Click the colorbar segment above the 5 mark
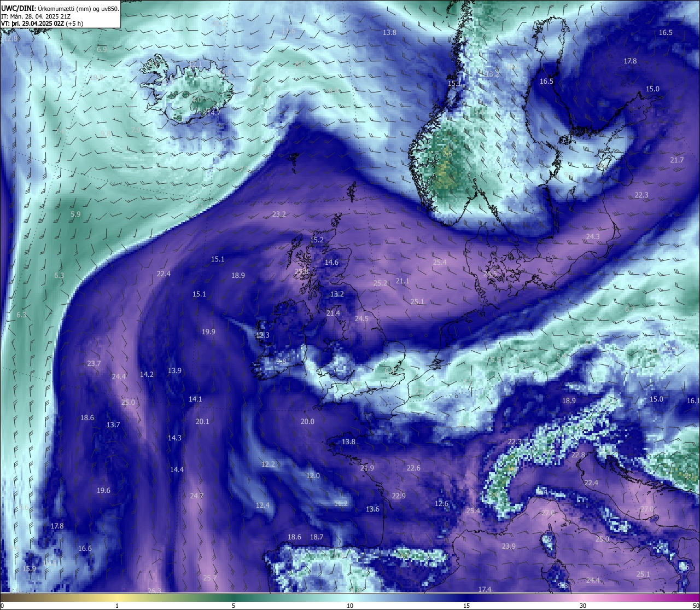The width and height of the screenshot is (700, 610). point(234,597)
